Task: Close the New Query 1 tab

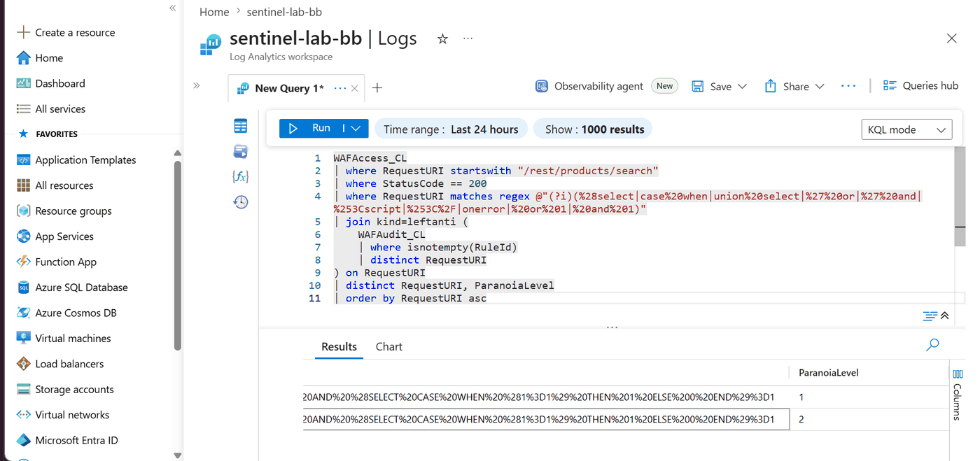Action: (355, 88)
